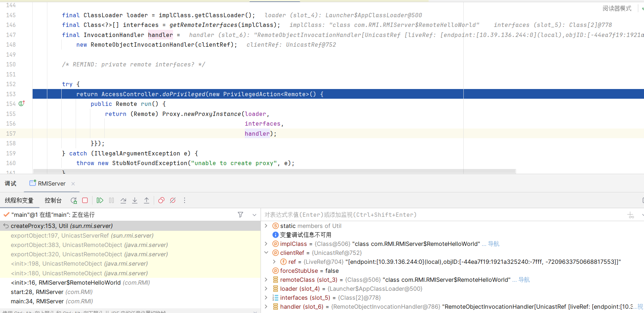
Task: Open the RMIServer debug session tab
Action: pyautogui.click(x=52, y=183)
